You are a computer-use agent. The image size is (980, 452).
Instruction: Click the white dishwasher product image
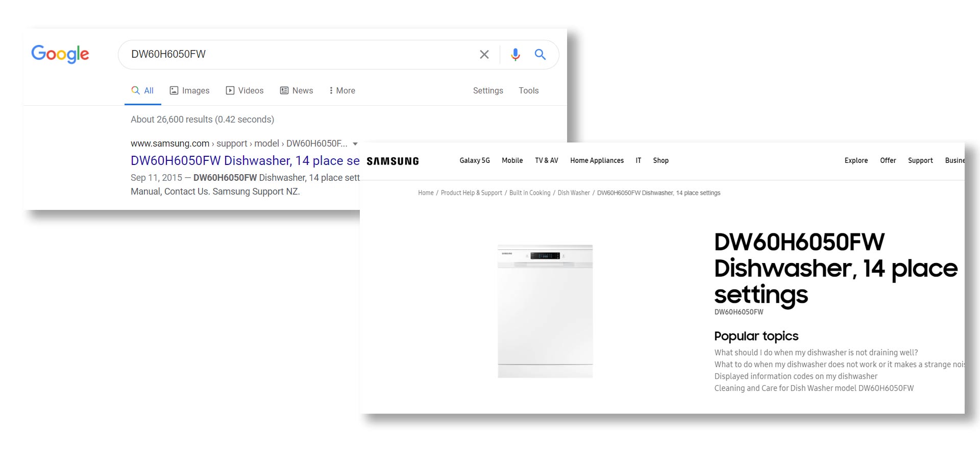(x=545, y=311)
